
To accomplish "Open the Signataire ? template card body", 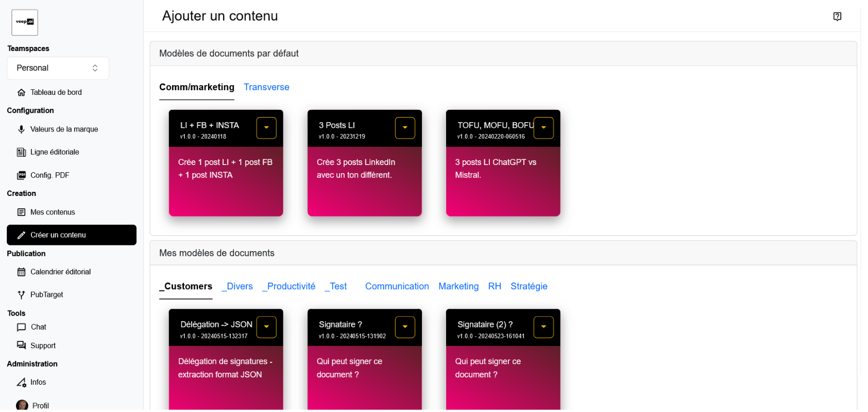I will click(364, 377).
